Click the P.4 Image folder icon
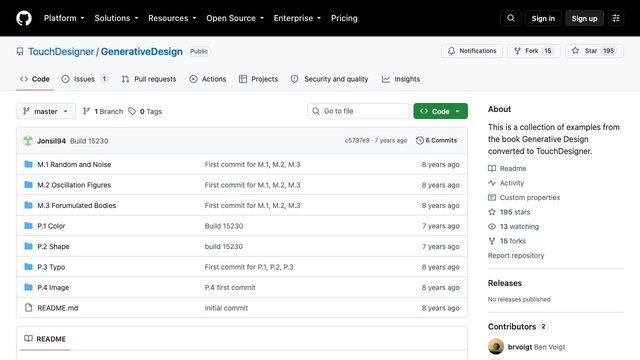This screenshot has height=360, width=640. (28, 287)
